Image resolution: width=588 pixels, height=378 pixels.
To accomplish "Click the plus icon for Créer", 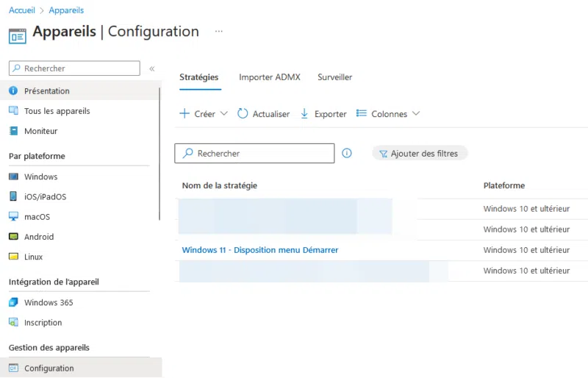I will click(184, 113).
